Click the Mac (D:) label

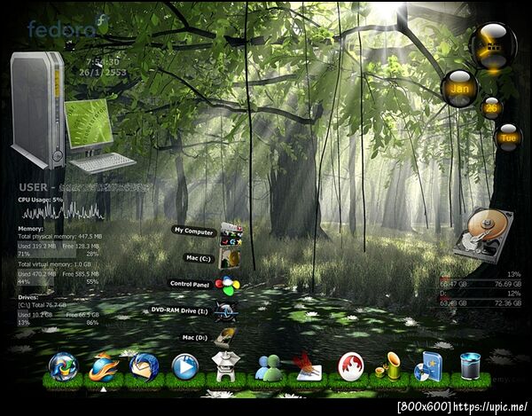195,338
